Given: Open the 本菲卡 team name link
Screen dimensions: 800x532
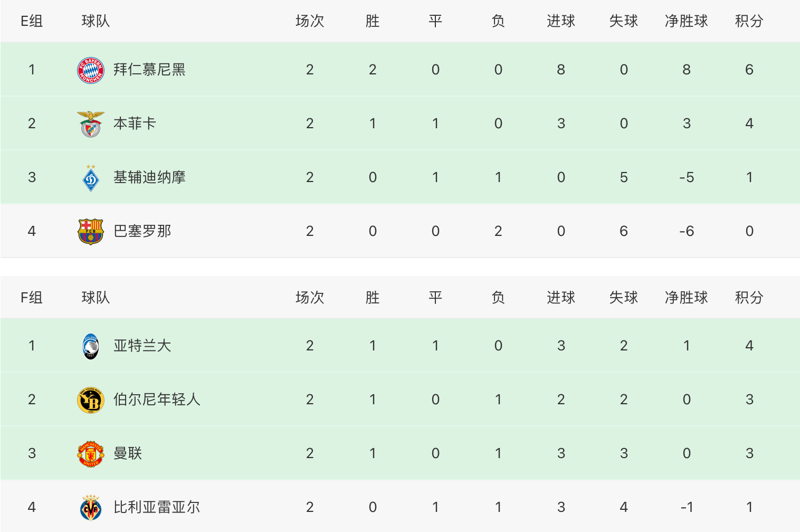Looking at the screenshot, I should point(135,123).
